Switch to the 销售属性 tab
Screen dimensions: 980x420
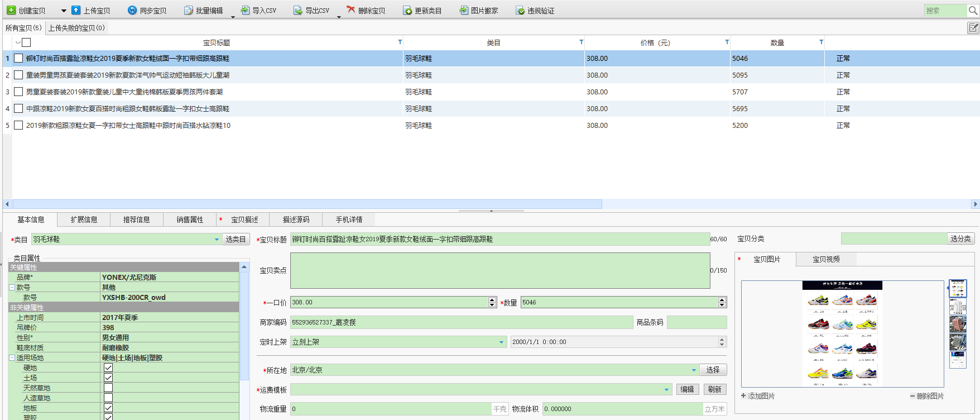190,219
